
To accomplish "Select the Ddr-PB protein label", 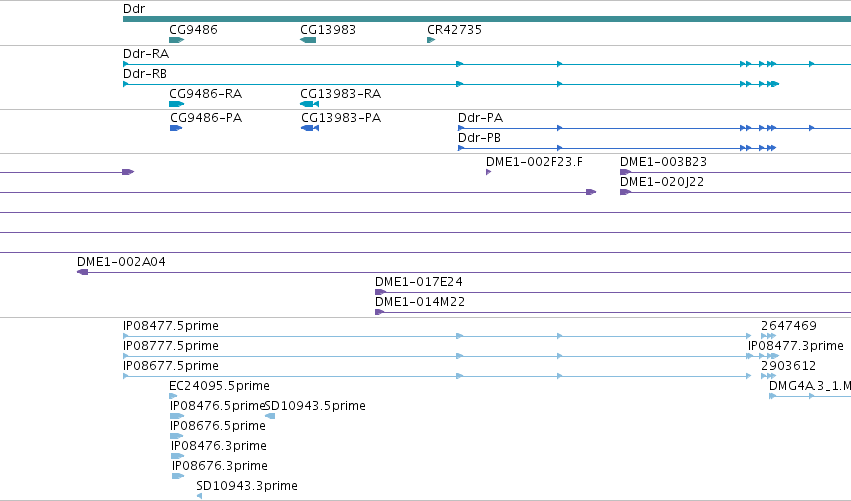I will [479, 138].
